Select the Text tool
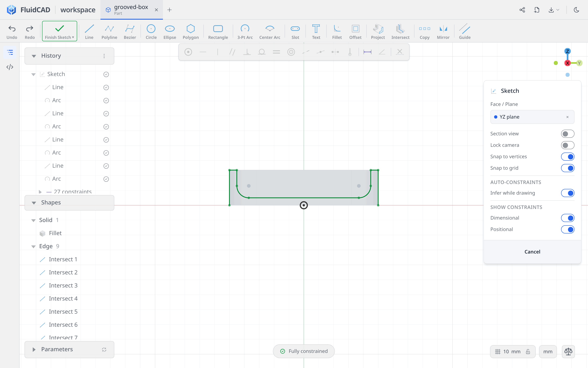The image size is (588, 368). (316, 32)
